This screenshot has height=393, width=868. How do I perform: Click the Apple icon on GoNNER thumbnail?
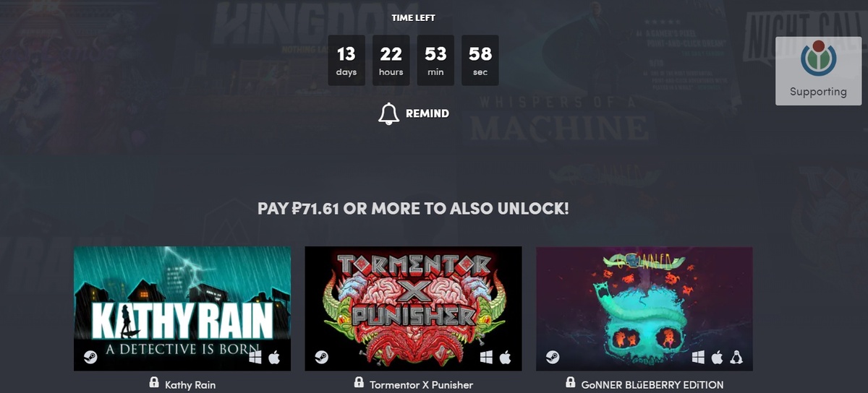tap(717, 357)
